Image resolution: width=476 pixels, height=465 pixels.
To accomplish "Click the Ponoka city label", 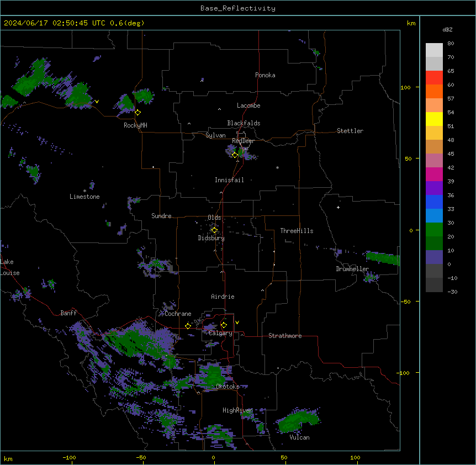I will 265,75.
